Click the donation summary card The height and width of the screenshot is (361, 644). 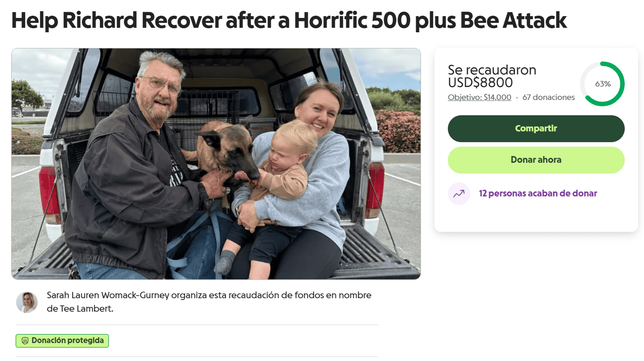pos(536,140)
